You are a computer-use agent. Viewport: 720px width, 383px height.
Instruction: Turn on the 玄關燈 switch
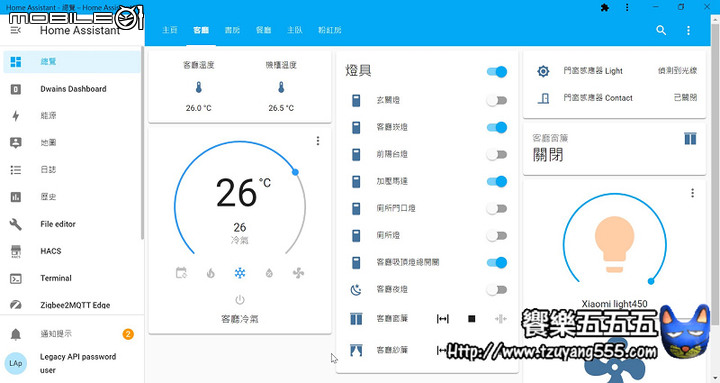point(497,101)
